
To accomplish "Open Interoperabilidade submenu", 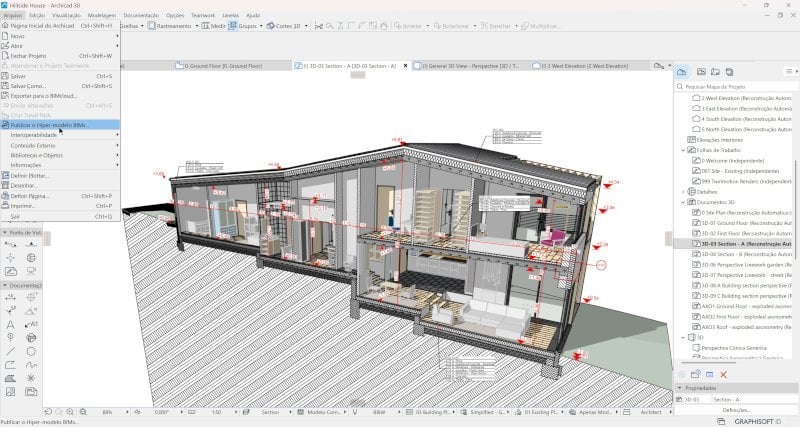I will tap(60, 135).
